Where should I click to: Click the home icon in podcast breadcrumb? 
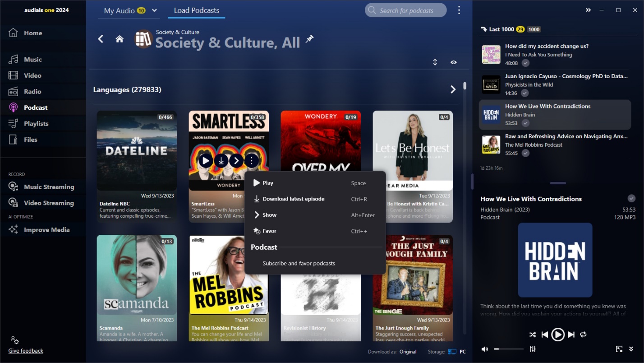pos(120,39)
